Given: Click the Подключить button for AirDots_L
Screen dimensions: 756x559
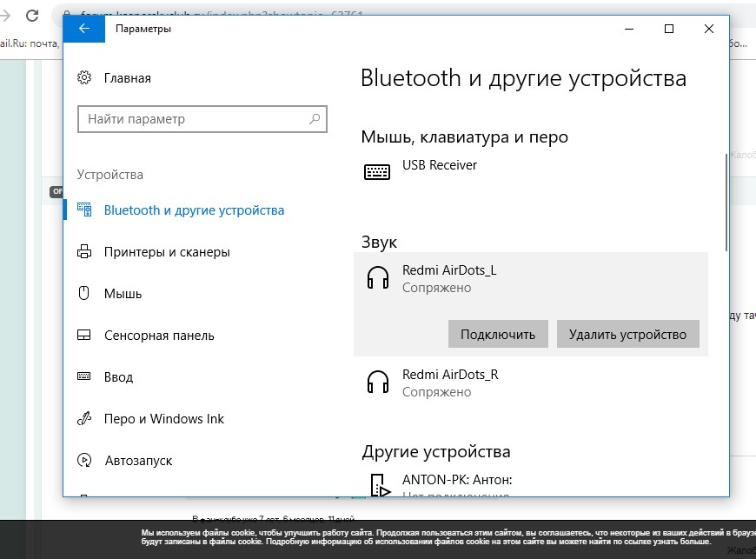Looking at the screenshot, I should 498,334.
